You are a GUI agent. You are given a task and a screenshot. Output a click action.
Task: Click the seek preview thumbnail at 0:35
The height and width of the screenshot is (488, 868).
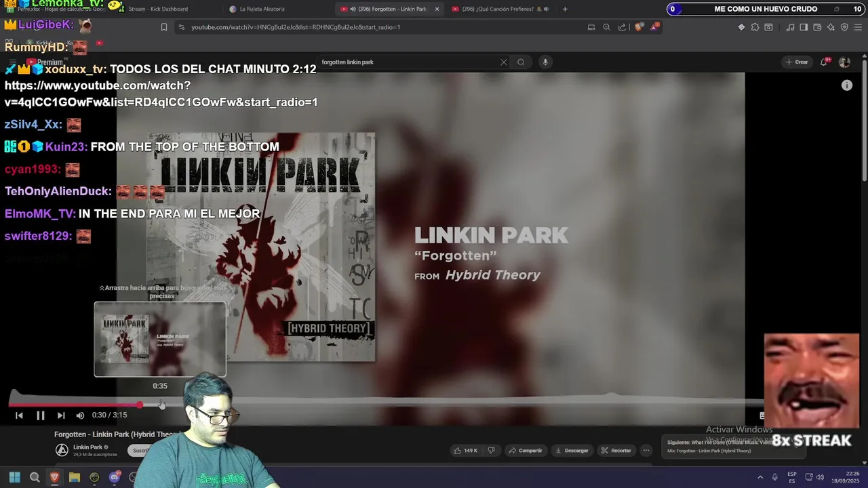160,339
